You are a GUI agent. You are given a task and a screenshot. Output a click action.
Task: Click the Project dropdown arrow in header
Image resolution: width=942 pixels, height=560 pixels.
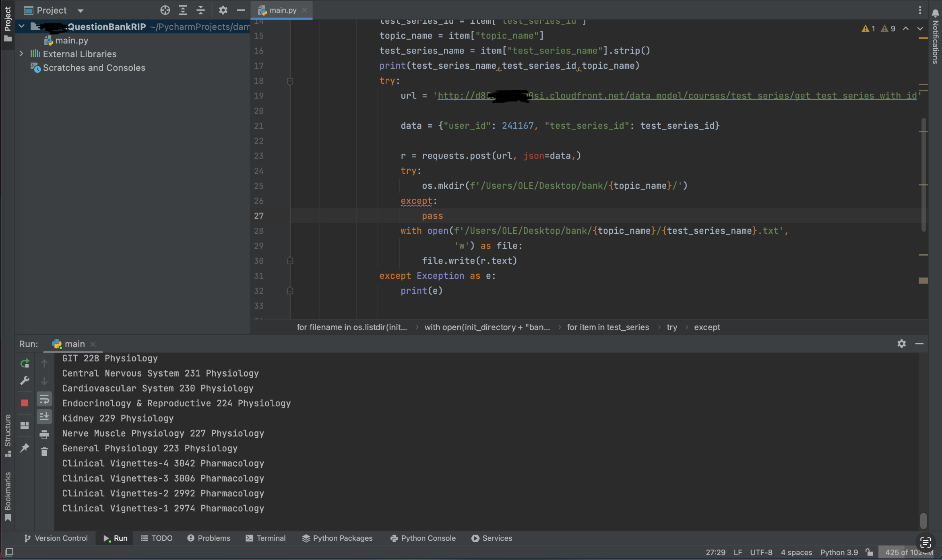(79, 10)
